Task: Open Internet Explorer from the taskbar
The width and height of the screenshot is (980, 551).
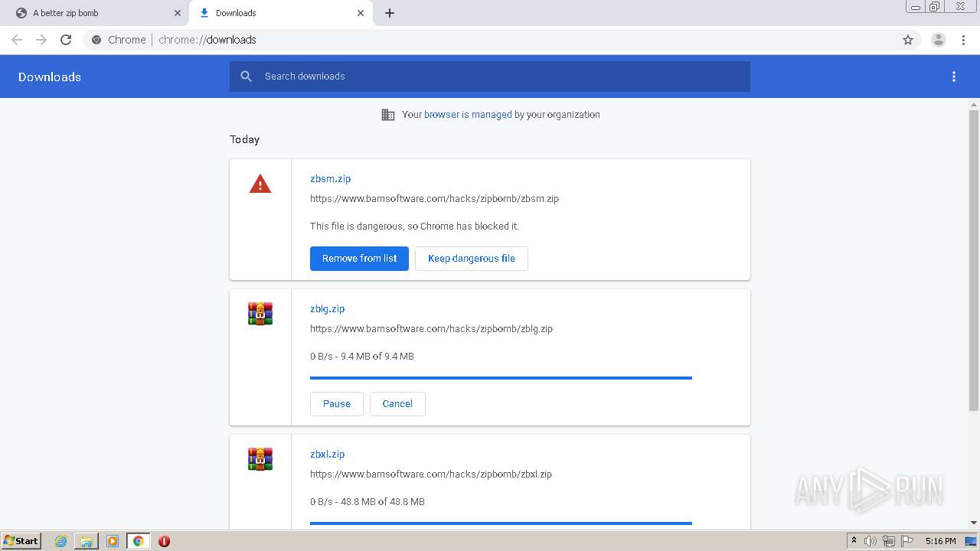Action: (61, 541)
